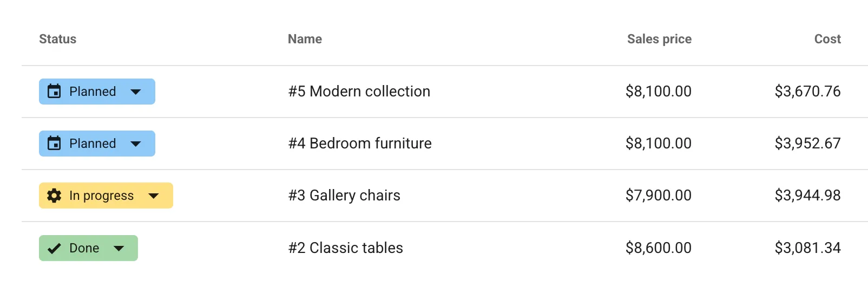Expand the Done status dropdown arrow

pyautogui.click(x=119, y=248)
